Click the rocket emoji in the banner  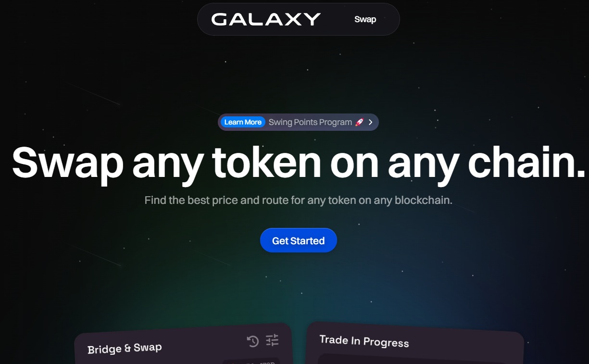[x=359, y=122]
